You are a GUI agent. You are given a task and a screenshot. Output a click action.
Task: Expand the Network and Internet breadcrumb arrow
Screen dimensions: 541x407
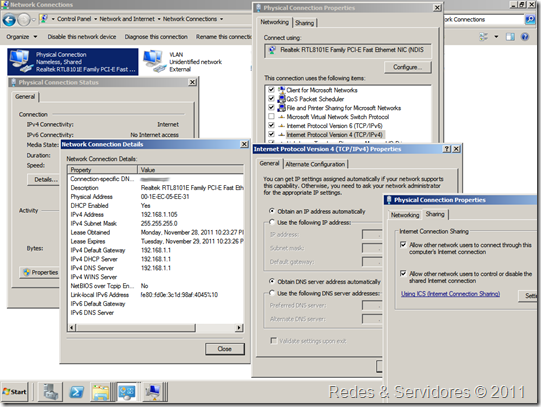159,19
